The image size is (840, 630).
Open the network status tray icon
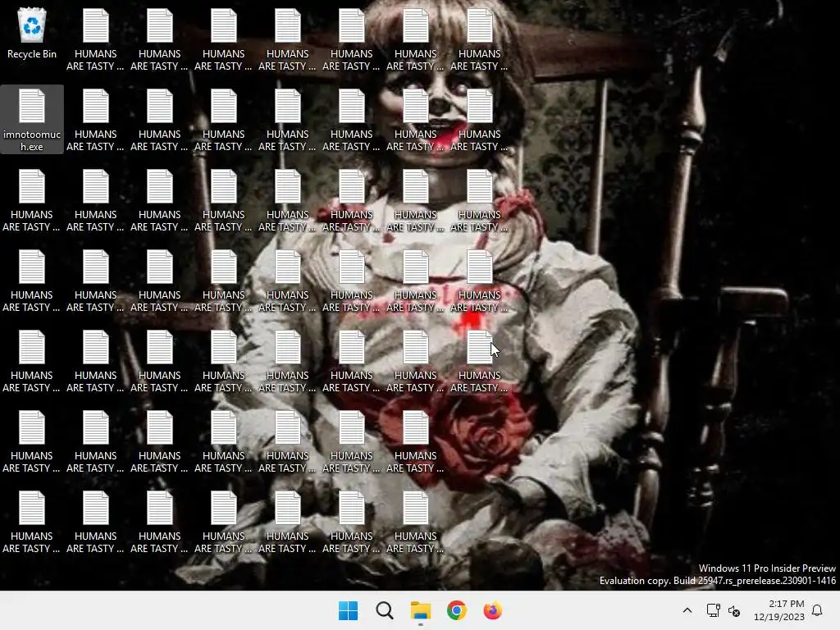pos(713,610)
